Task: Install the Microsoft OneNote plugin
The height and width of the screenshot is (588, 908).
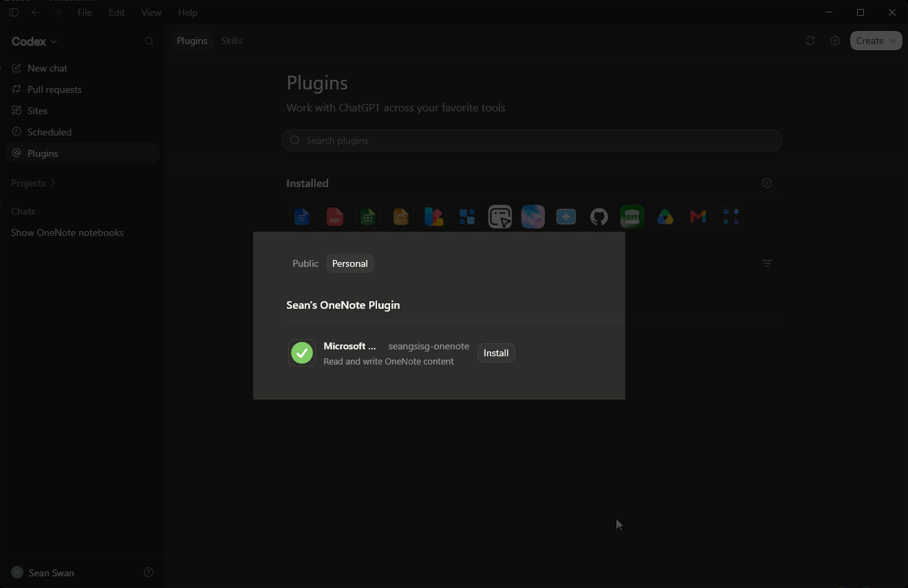Action: point(496,353)
